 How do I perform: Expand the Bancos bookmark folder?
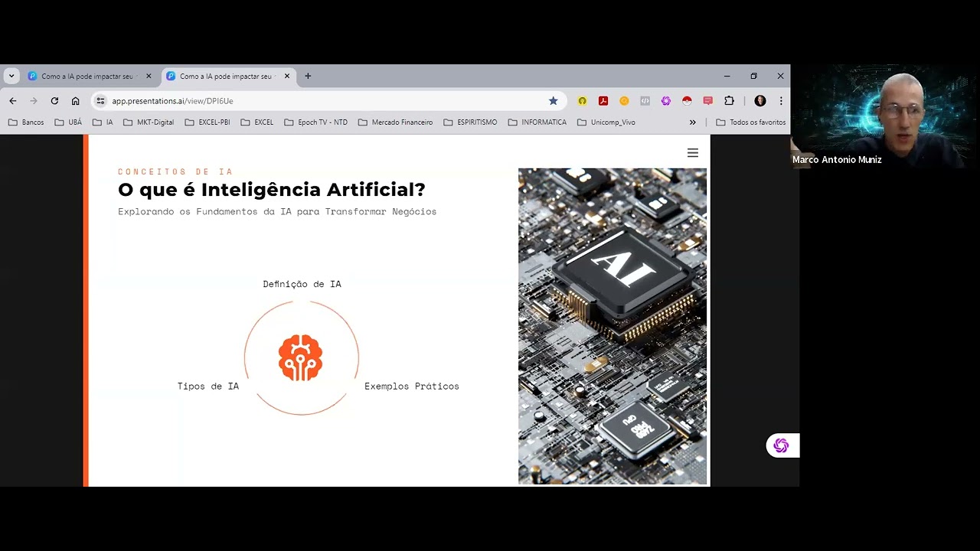[27, 122]
